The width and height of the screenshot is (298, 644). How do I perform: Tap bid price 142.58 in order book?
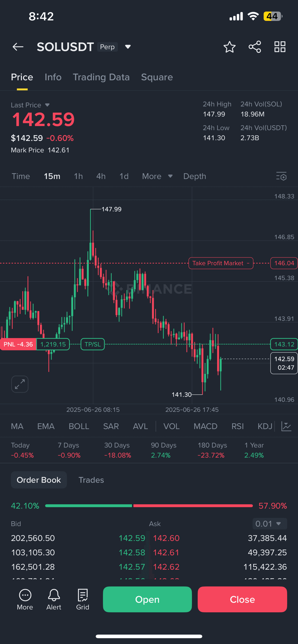click(x=132, y=552)
